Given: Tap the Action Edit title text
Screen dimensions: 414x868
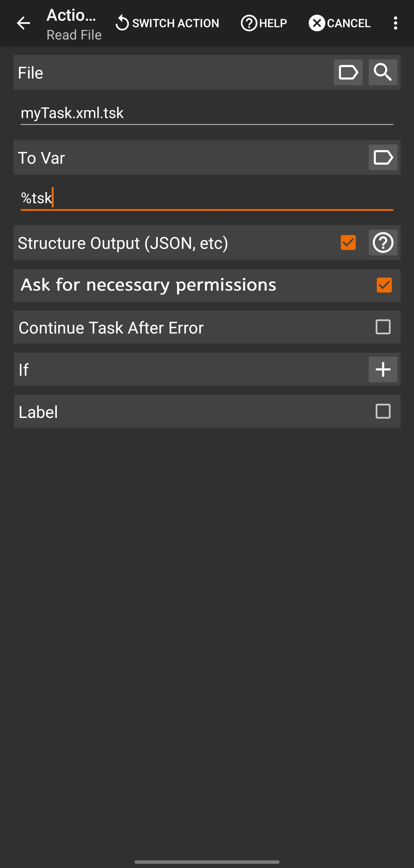Looking at the screenshot, I should pyautogui.click(x=71, y=16).
